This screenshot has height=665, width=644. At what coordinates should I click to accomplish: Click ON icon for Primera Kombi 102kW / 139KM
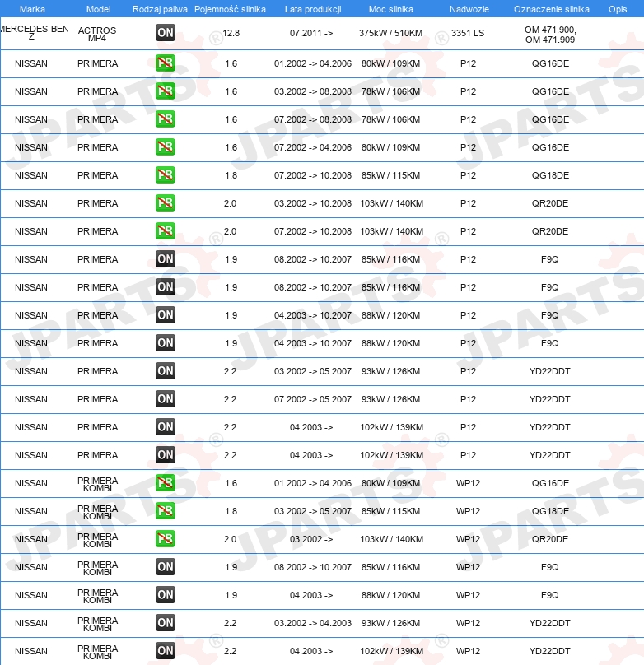point(165,651)
